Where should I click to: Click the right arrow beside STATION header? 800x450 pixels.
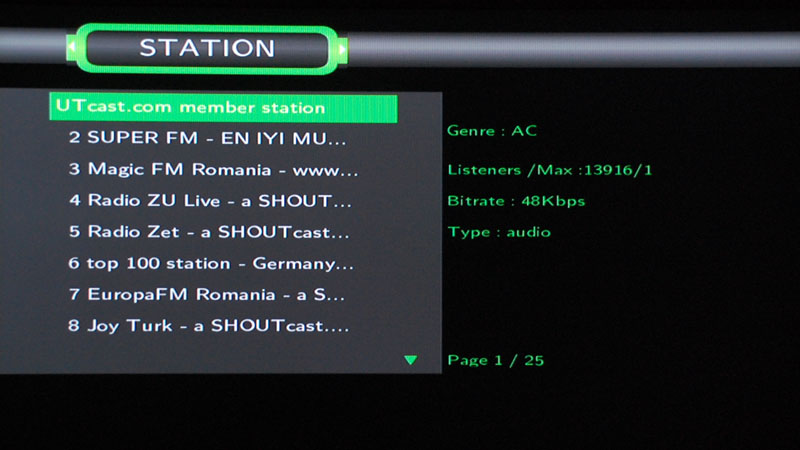(x=342, y=49)
